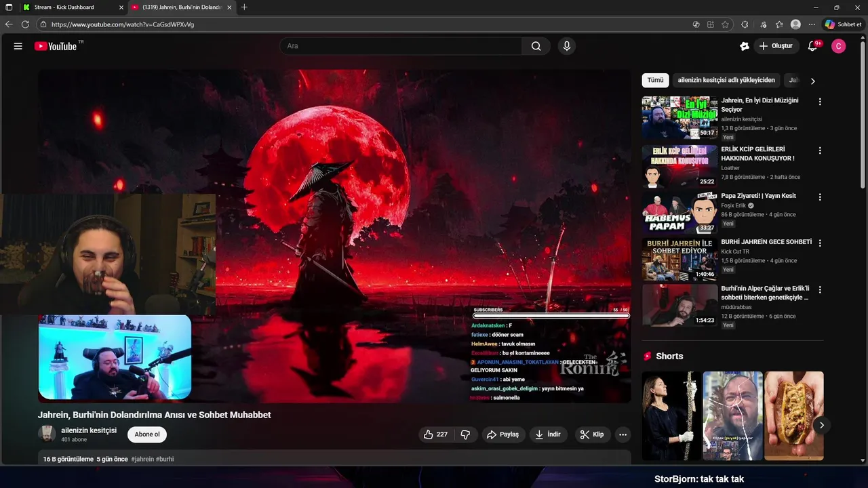Open options for 'Papa Ziyareti' video
This screenshot has width=868, height=488.
point(820,197)
